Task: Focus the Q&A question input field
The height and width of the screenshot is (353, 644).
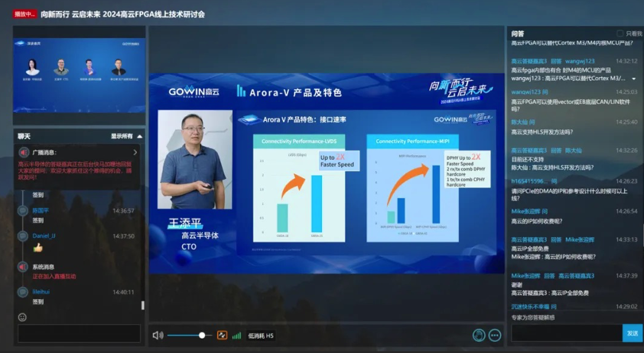Action: [x=567, y=333]
